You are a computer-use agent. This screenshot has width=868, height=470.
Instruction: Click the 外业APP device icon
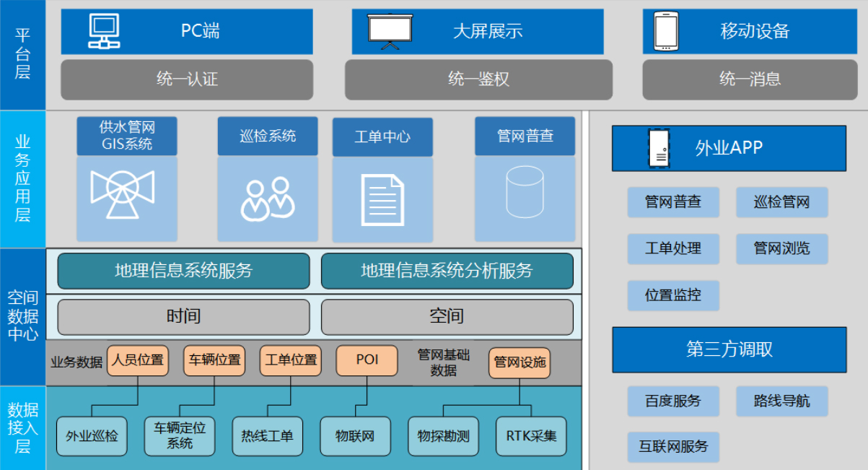[659, 148]
